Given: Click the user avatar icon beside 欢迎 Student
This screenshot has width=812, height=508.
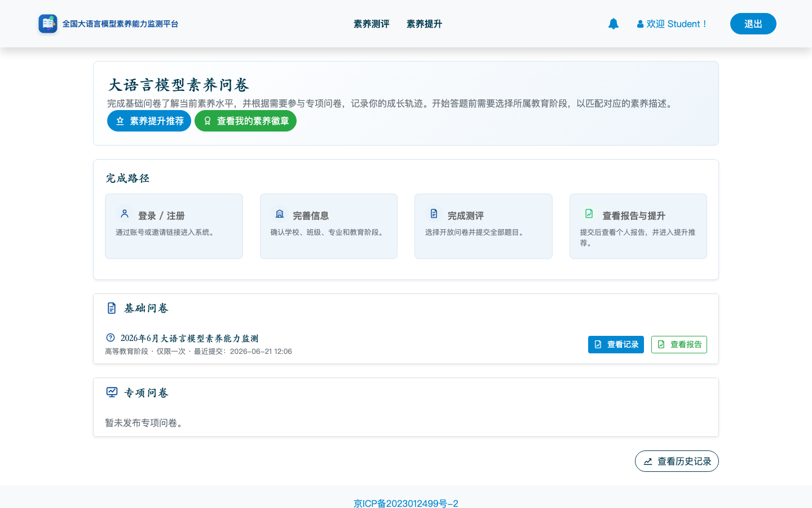Looking at the screenshot, I should point(640,24).
